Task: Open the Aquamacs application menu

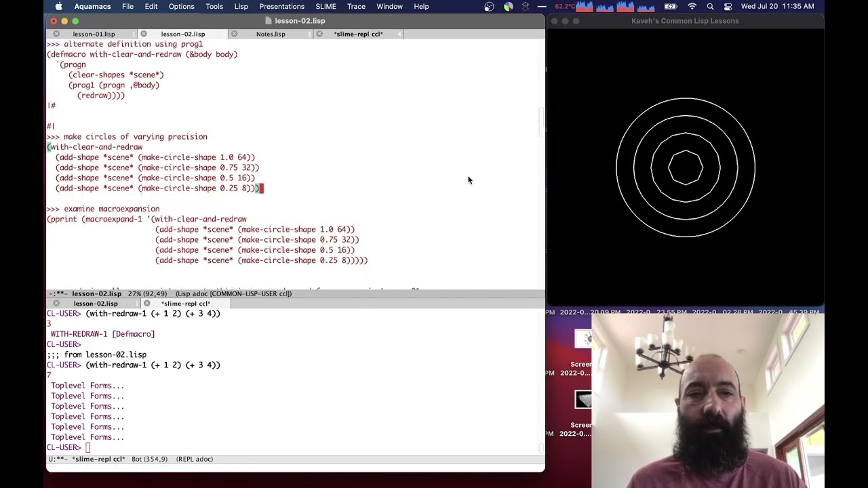Action: (92, 7)
